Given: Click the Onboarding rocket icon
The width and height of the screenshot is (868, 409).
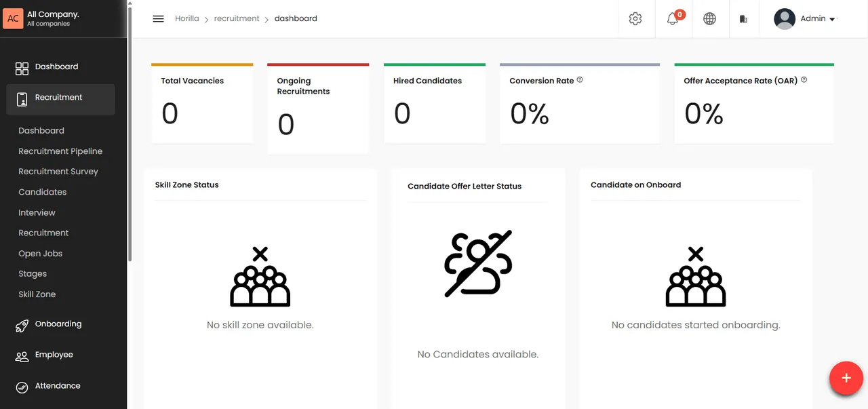Looking at the screenshot, I should coord(22,326).
